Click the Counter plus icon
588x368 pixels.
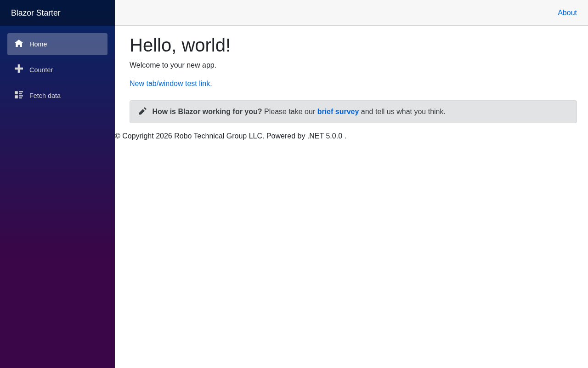tap(19, 69)
